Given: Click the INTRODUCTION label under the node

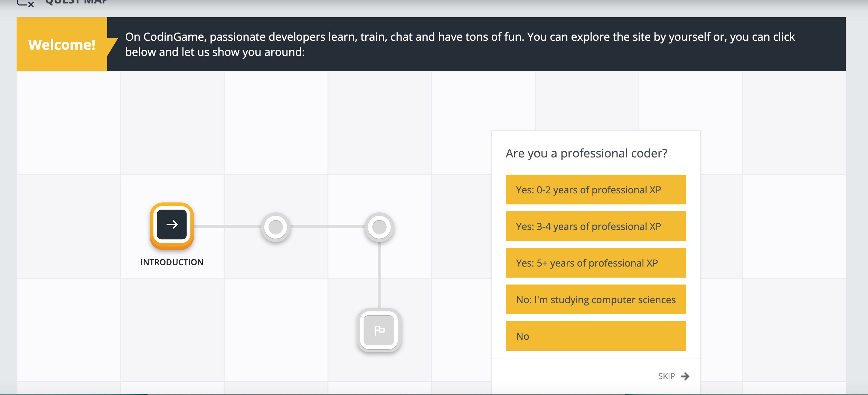Looking at the screenshot, I should tap(172, 262).
